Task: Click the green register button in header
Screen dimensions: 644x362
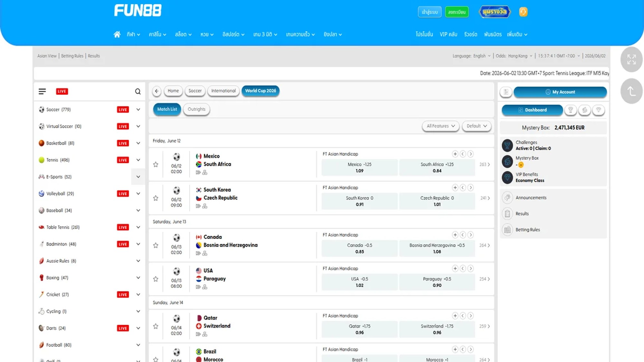Action: click(x=457, y=12)
